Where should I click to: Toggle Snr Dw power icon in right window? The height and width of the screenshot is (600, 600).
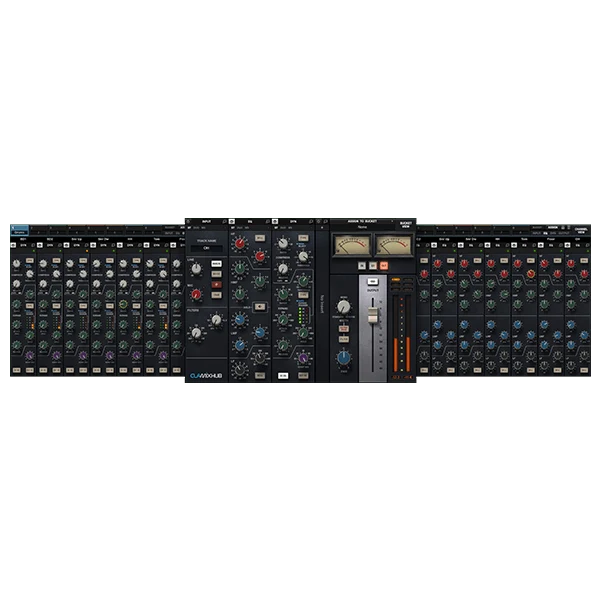pyautogui.click(x=461, y=245)
